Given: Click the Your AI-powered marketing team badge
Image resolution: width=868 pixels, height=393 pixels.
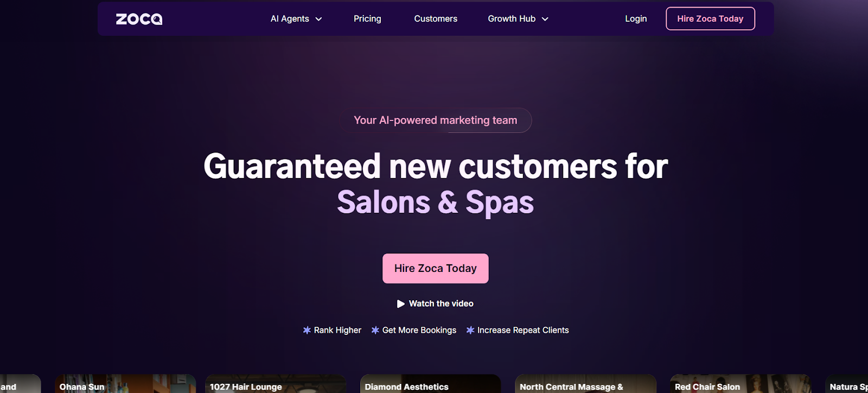Looking at the screenshot, I should (436, 120).
